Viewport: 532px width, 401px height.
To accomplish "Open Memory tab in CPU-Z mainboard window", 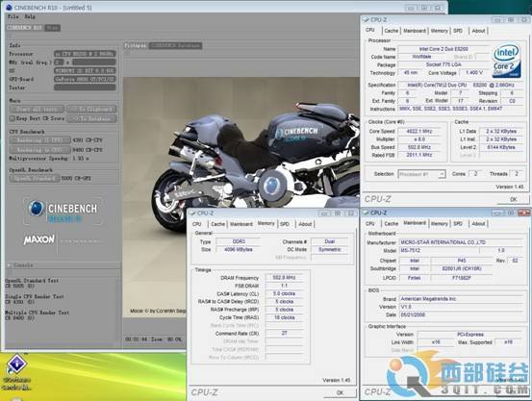I will coord(439,223).
